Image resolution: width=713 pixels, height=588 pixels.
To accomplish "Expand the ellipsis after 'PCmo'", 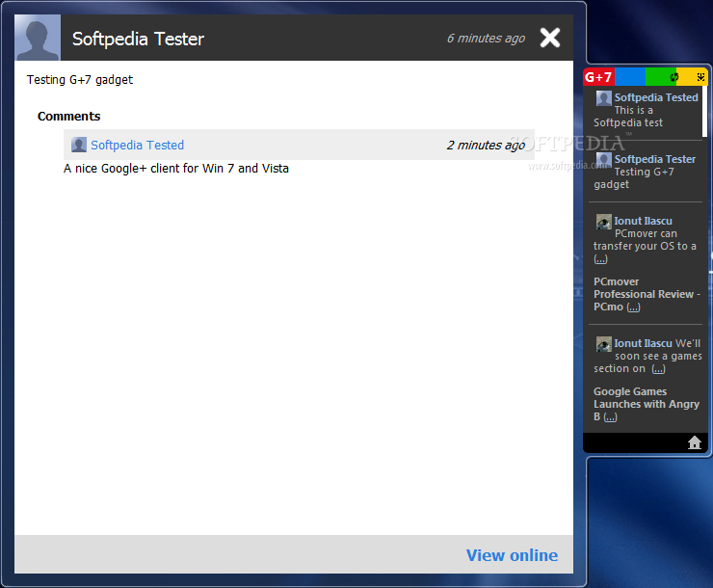I will (x=633, y=307).
